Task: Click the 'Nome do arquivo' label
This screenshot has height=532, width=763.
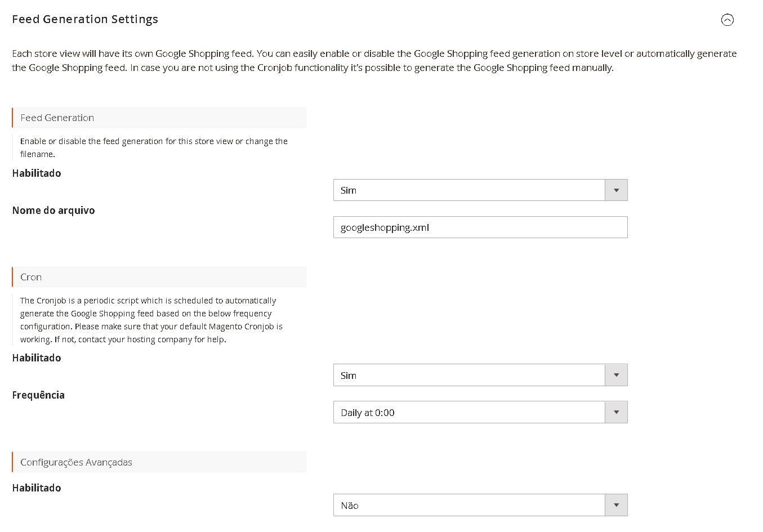Action: coord(53,211)
